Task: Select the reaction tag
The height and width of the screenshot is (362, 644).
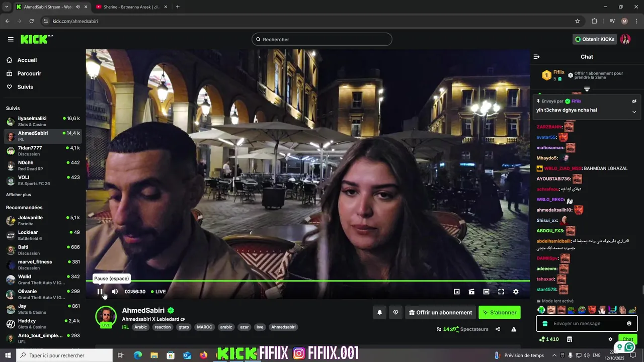Action: pos(163,327)
